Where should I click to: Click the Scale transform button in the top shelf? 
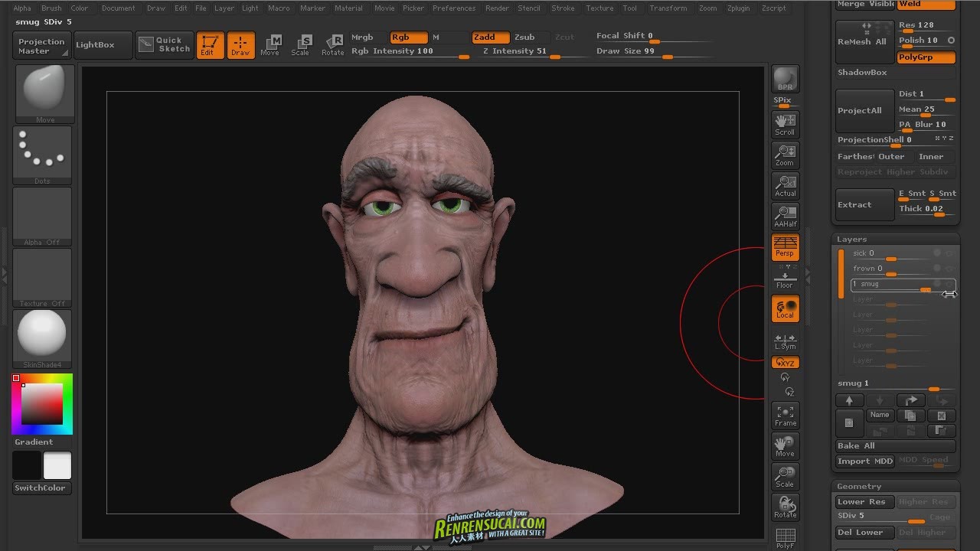301,44
